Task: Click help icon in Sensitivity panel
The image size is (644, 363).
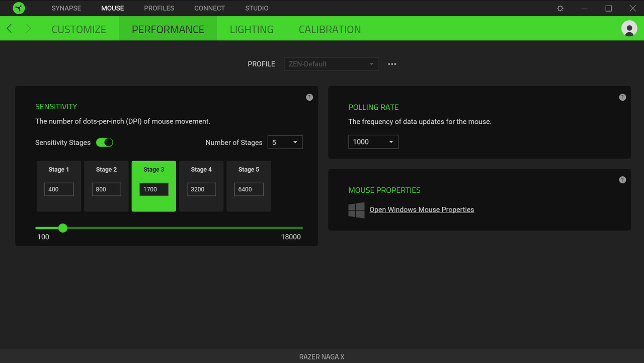Action: pos(309,97)
